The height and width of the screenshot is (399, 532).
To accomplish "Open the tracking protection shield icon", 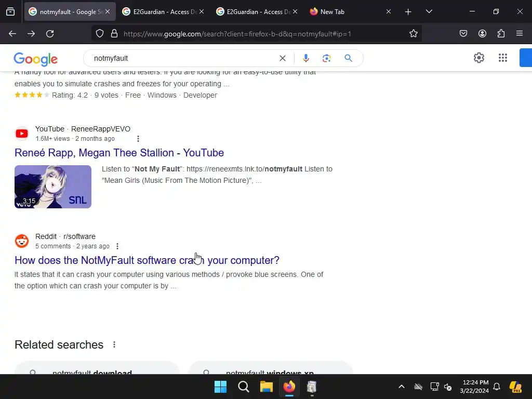I will tap(99, 34).
